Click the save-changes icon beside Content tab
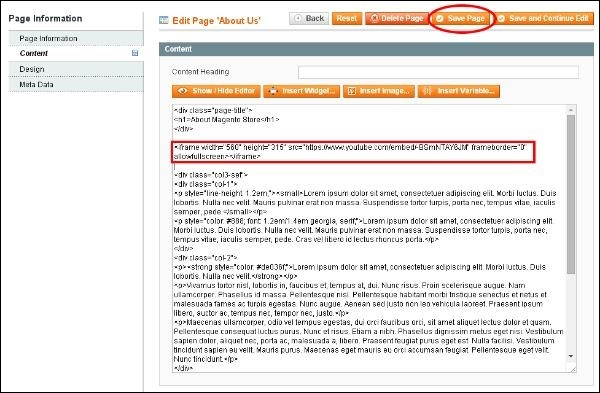The height and width of the screenshot is (393, 600). pyautogui.click(x=135, y=53)
